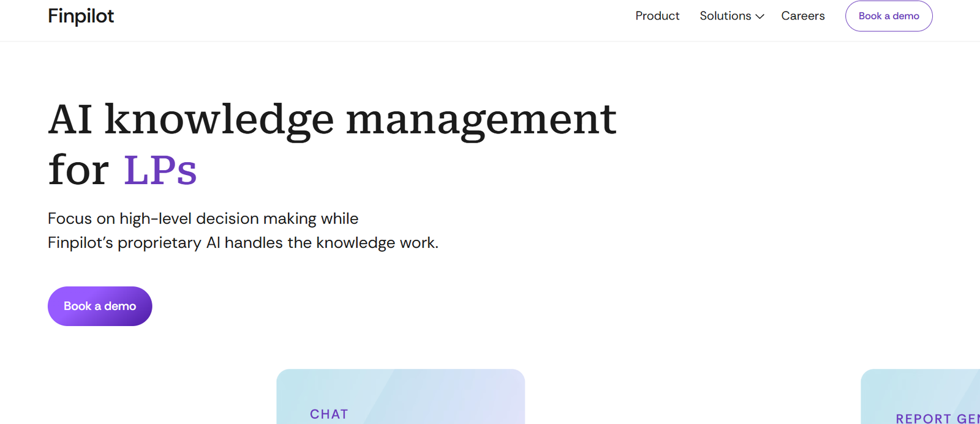Viewport: 980px width, 424px height.
Task: Click the 'Focus on high-level decision making' line
Action: pos(203,218)
